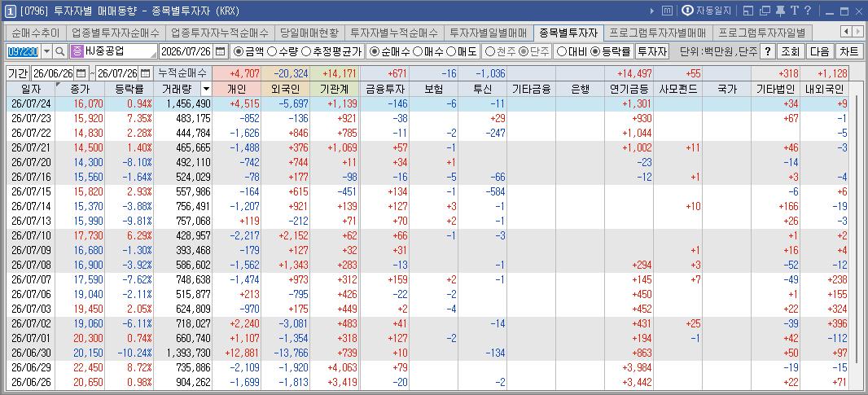The width and height of the screenshot is (868, 395).
Task: Click the 기간 period button
Action: 18,73
